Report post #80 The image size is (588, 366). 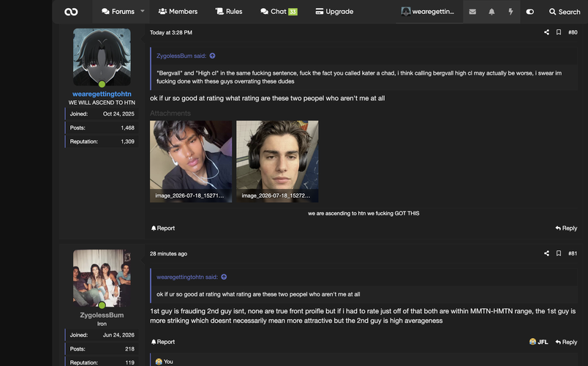[x=163, y=228]
